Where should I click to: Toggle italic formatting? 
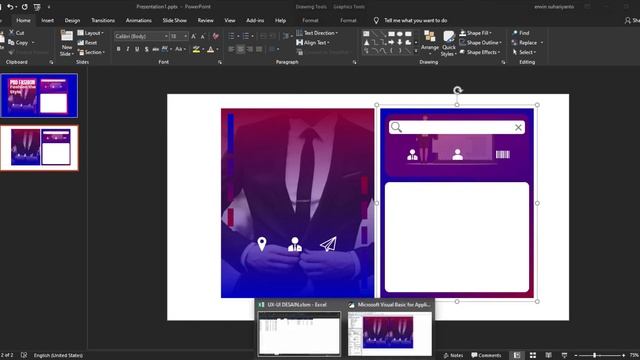(x=128, y=49)
